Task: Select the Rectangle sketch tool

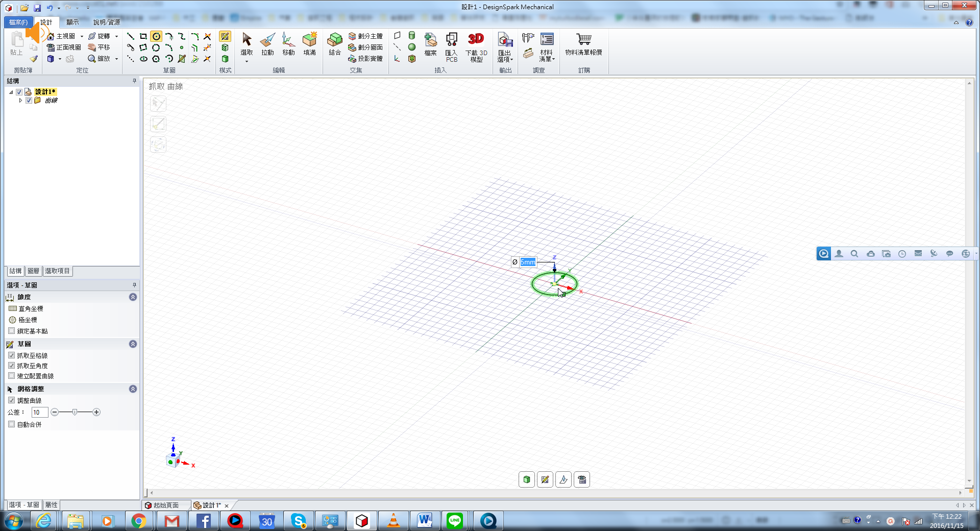Action: (143, 36)
